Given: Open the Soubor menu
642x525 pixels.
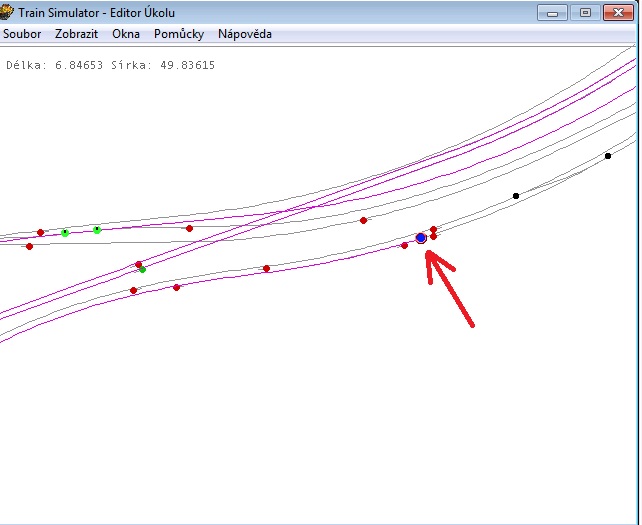Looking at the screenshot, I should pos(22,34).
